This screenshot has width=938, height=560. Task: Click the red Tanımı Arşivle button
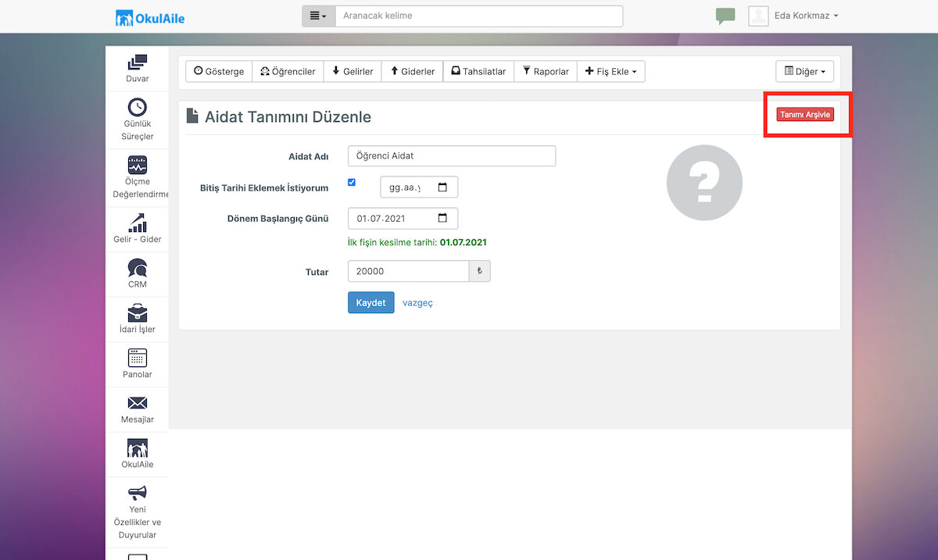(806, 115)
